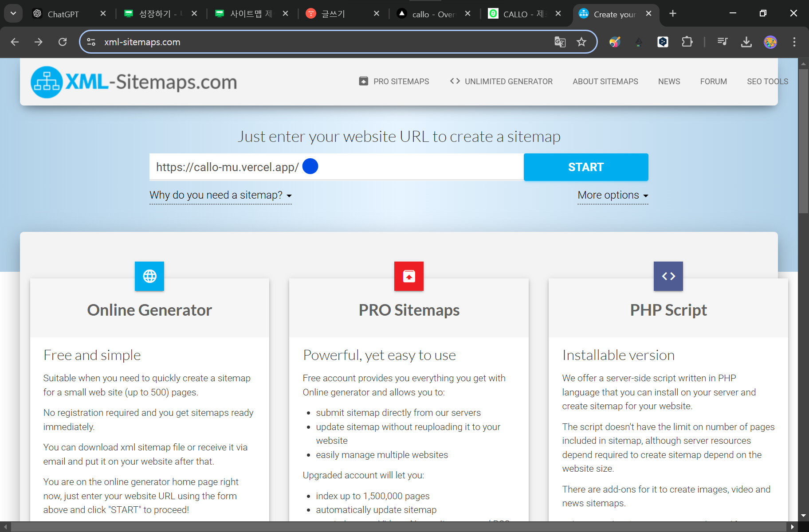This screenshot has height=532, width=809.
Task: Click the XML-Sitemaps.com logo
Action: (134, 82)
